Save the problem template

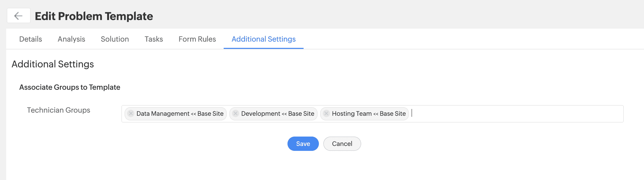tap(303, 144)
